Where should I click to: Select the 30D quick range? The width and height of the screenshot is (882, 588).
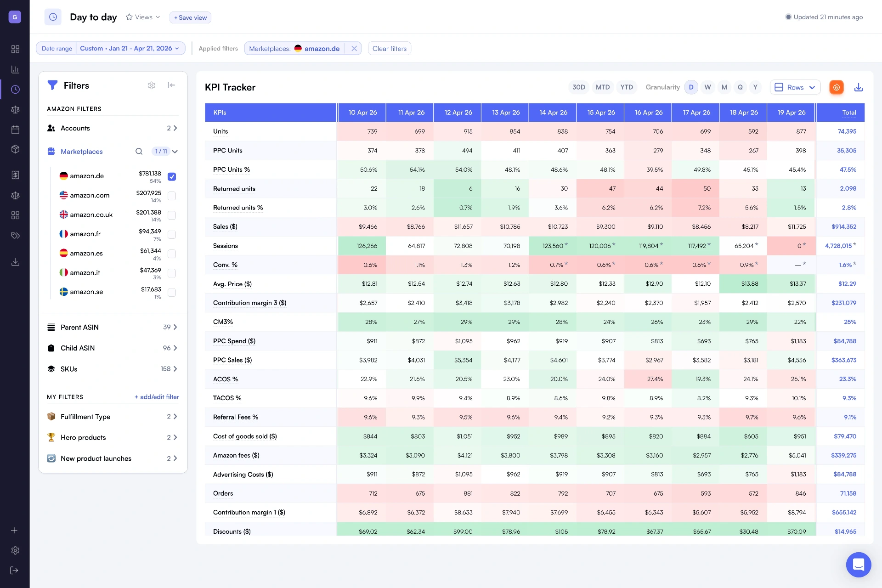click(579, 87)
